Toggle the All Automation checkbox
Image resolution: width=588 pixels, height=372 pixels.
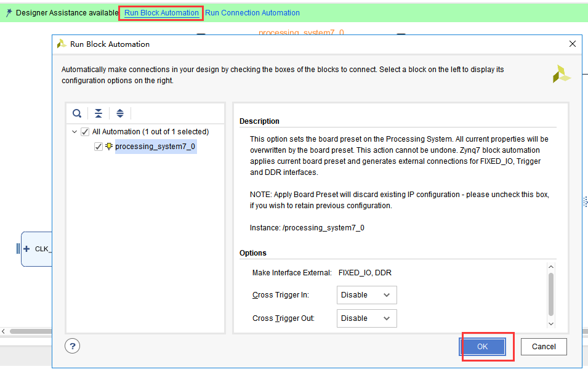click(x=85, y=132)
